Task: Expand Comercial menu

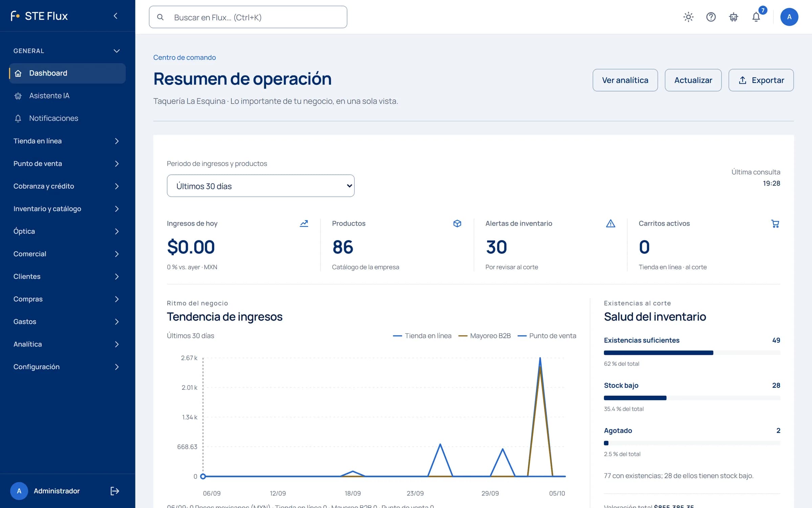Action: tap(68, 254)
